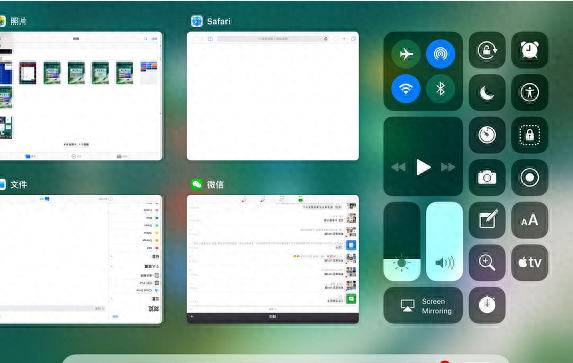Reload page icon in Safari address bar

[325, 38]
